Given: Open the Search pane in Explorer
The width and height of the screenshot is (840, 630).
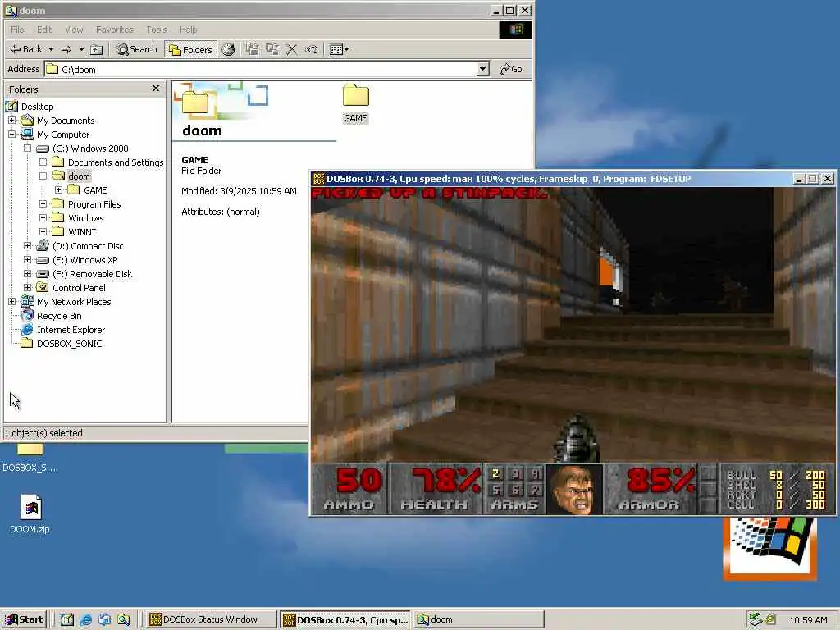Looking at the screenshot, I should [137, 49].
